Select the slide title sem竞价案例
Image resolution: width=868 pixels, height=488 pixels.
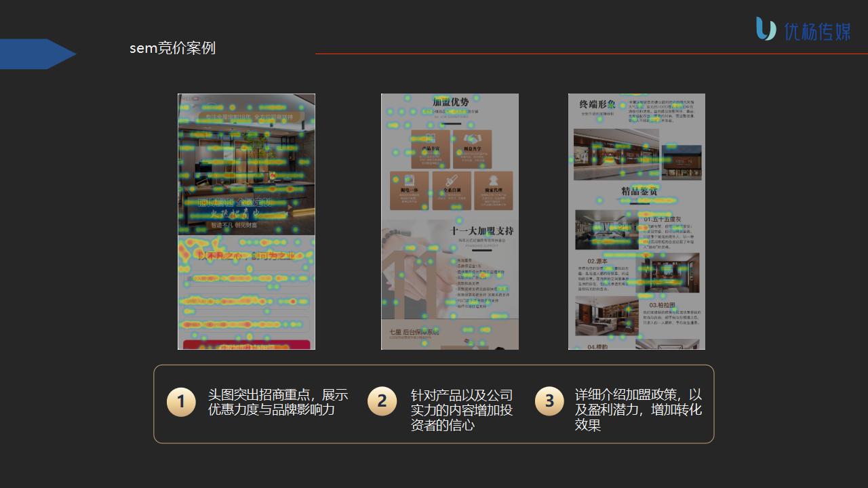pyautogui.click(x=172, y=48)
